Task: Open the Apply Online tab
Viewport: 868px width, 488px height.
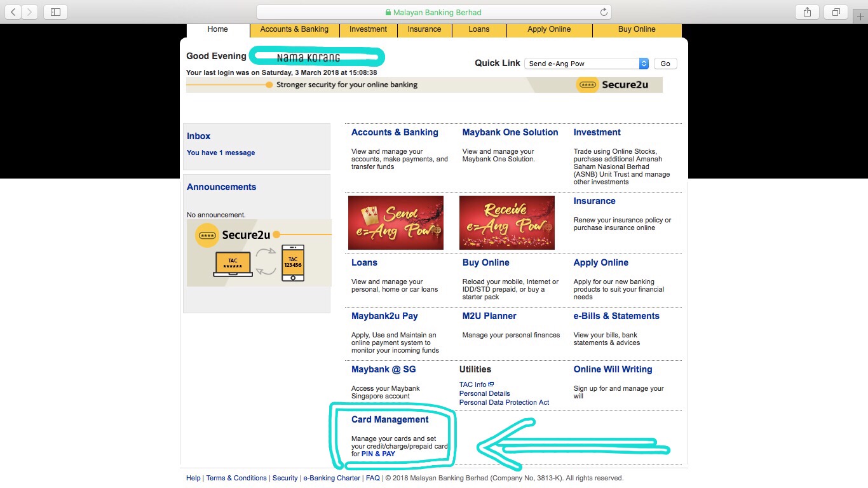Action: [x=549, y=29]
